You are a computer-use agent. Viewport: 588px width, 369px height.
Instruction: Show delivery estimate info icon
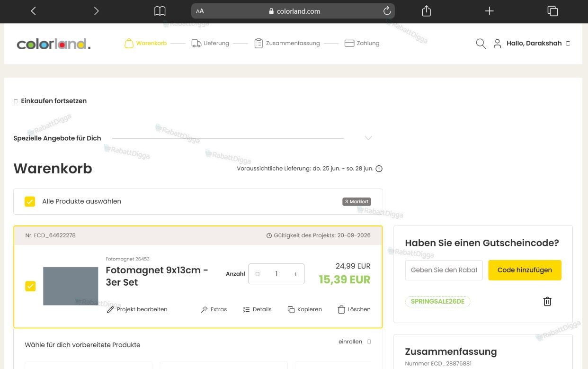(379, 169)
